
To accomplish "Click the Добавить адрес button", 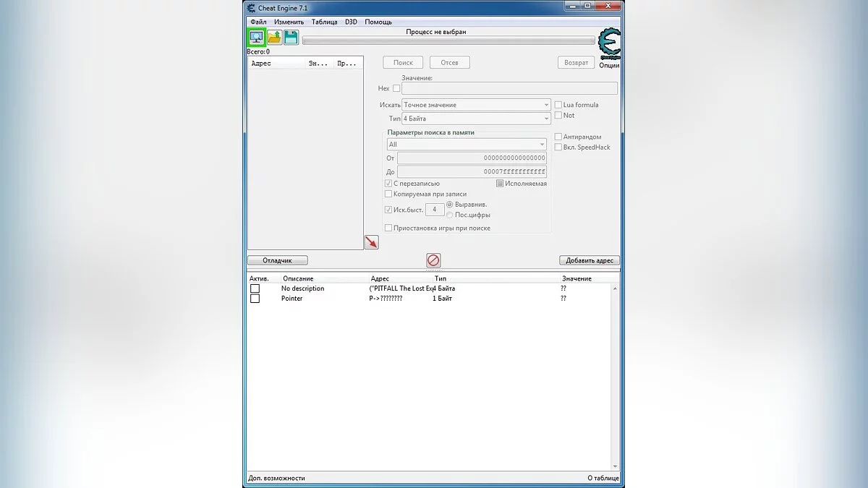I will click(589, 260).
